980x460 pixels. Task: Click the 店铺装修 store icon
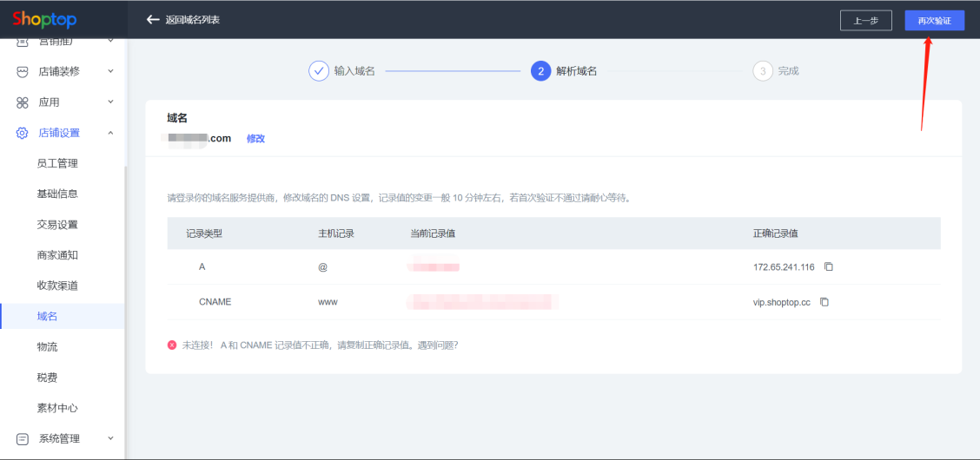click(23, 72)
